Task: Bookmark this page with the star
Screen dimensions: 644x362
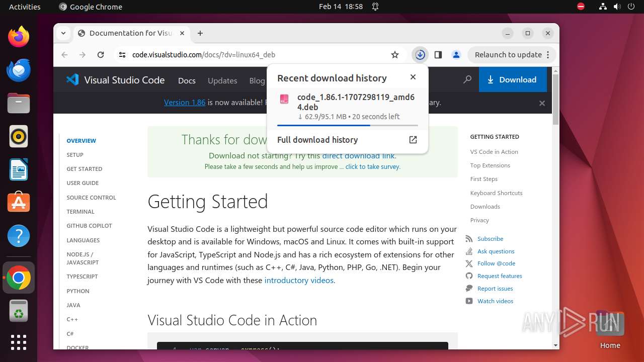Action: coord(395,55)
